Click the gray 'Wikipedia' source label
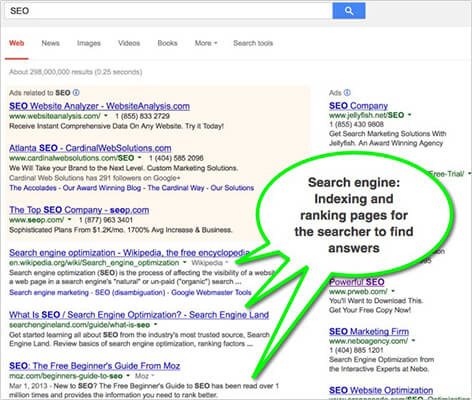This screenshot has width=472, height=400. [x=207, y=263]
